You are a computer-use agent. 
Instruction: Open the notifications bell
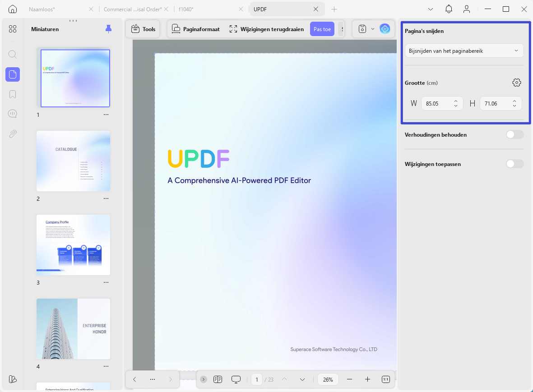coord(449,9)
